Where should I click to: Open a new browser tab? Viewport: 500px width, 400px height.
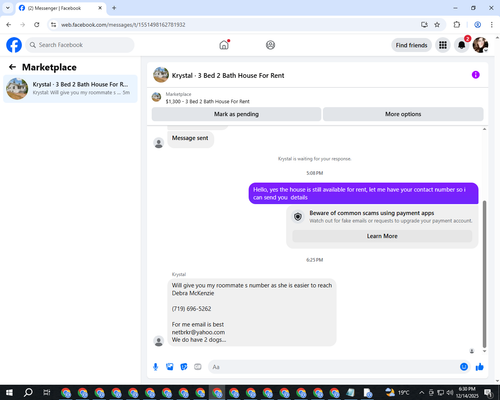[114, 8]
